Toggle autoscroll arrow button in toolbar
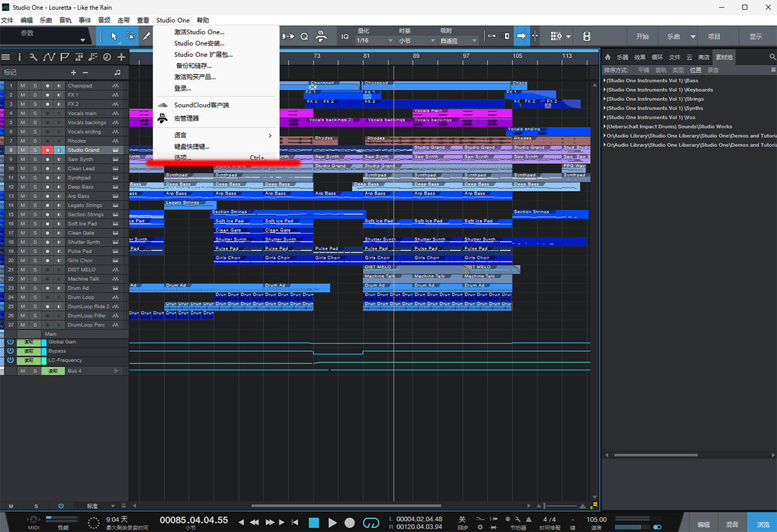 point(521,36)
